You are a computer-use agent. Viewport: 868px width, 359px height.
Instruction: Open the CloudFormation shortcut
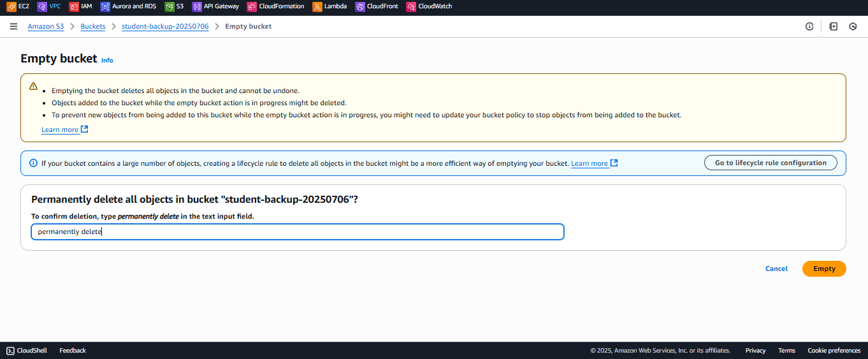276,6
